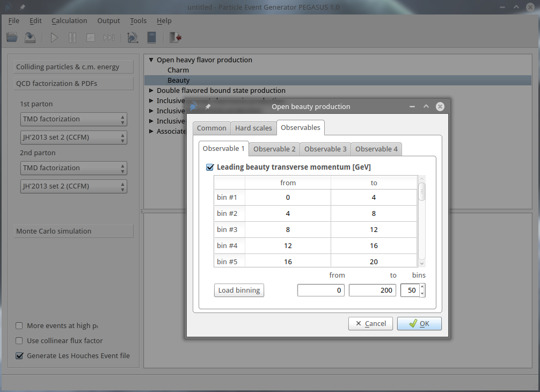
Task: Enable More events at high pt
Action: [20, 325]
